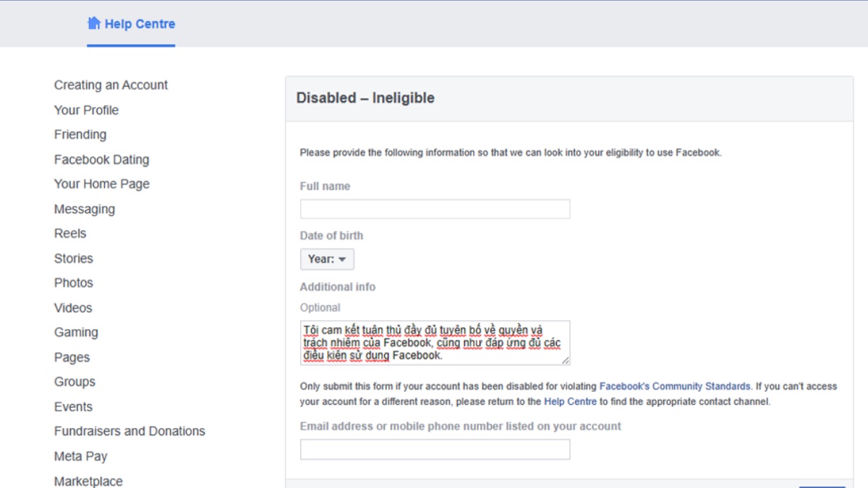The height and width of the screenshot is (488, 868).
Task: Select the Help Centre tab in header
Action: 140,24
